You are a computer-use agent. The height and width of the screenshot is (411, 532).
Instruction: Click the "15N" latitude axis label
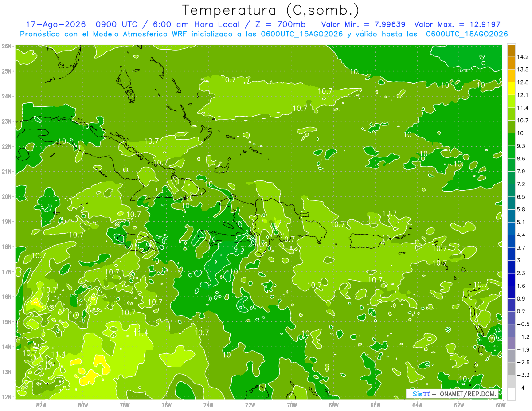7,321
